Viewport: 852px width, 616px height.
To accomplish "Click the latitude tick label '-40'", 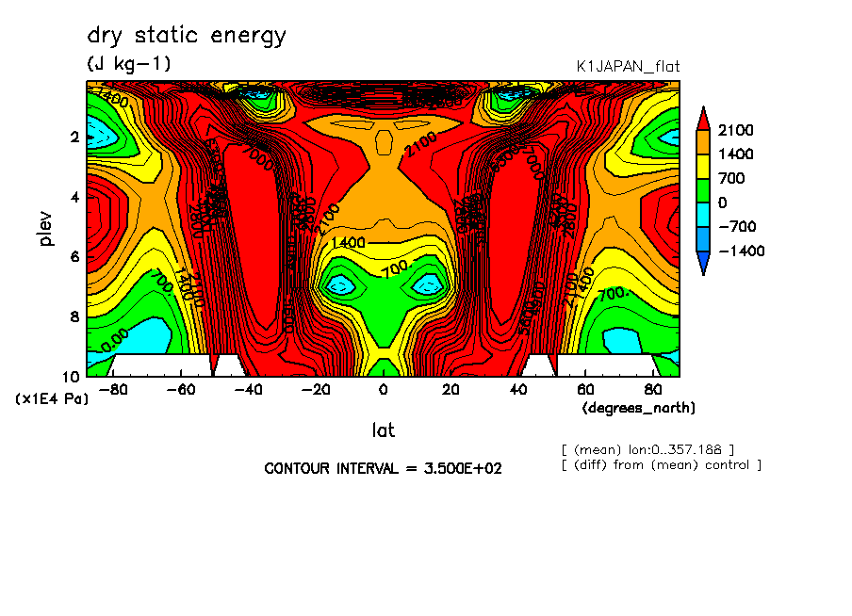I will pyautogui.click(x=248, y=390).
